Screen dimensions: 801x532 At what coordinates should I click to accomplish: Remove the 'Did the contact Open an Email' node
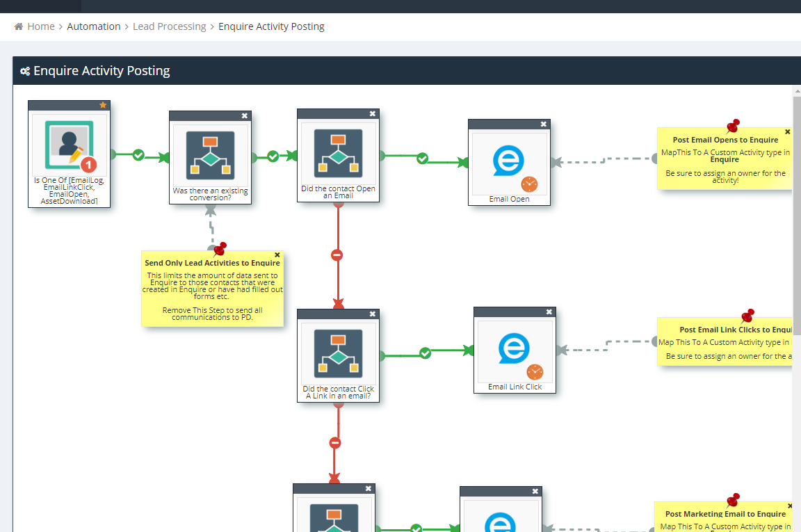tap(373, 114)
